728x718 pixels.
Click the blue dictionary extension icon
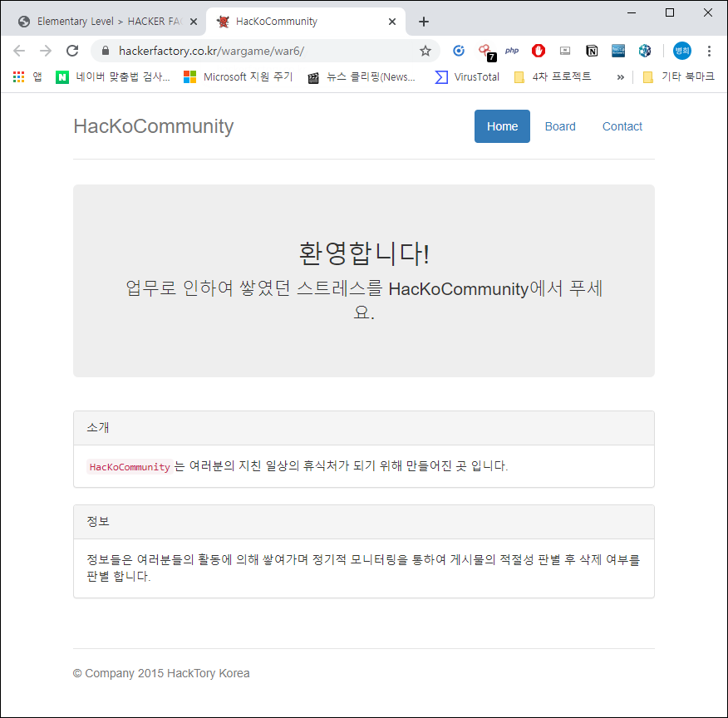click(618, 51)
